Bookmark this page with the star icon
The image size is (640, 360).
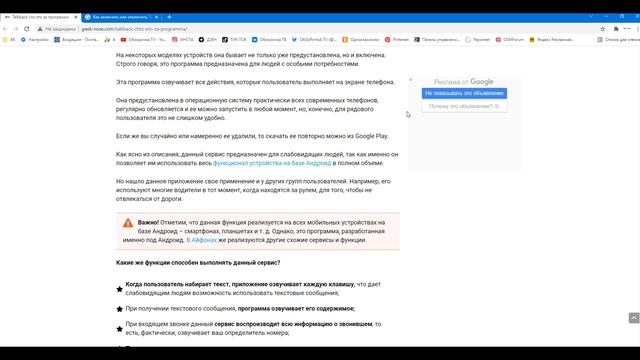tap(603, 29)
